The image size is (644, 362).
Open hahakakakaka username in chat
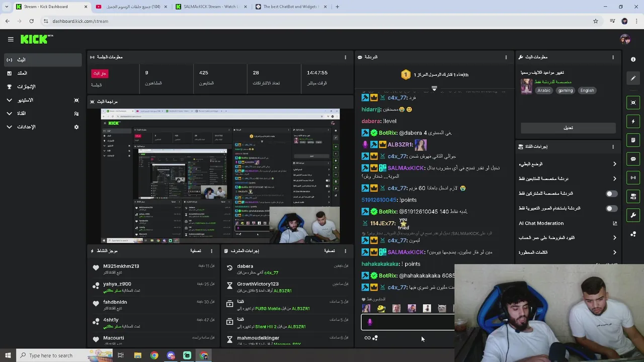(380, 264)
